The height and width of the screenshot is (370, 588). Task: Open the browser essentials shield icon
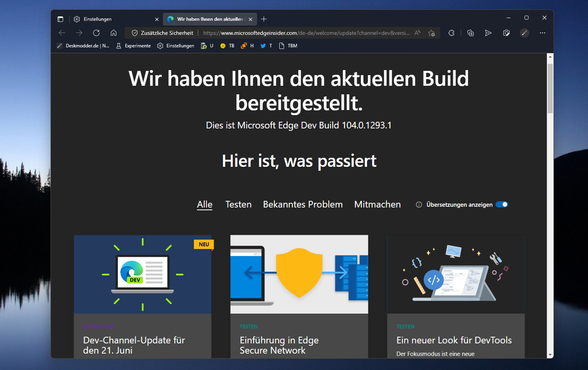[x=507, y=33]
